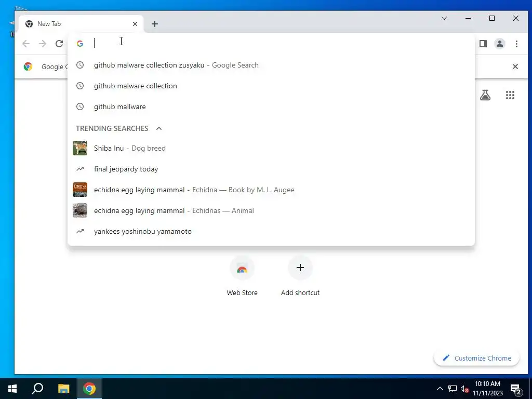Click the Shiba Inu thumbnail image
The height and width of the screenshot is (399, 532).
coord(79,148)
